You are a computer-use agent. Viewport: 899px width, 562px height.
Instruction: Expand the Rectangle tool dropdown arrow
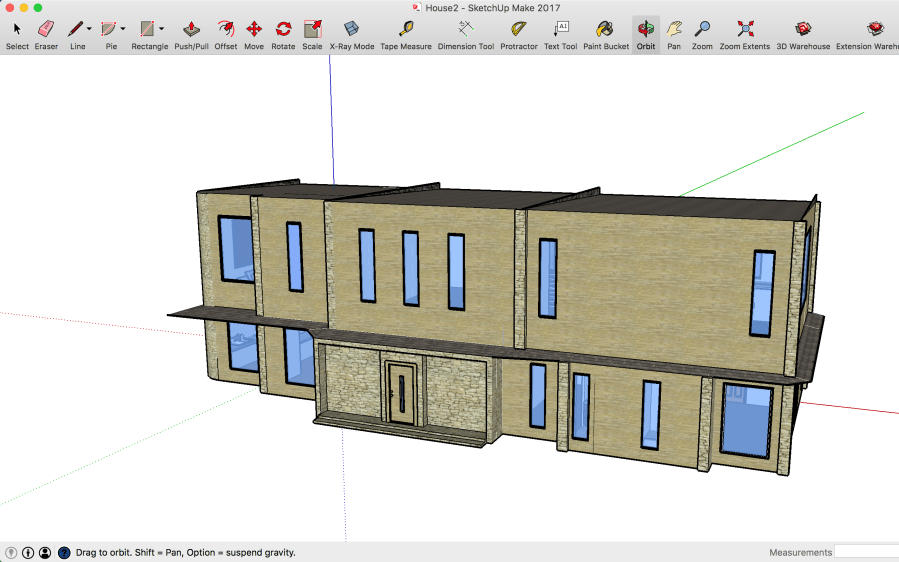161,29
